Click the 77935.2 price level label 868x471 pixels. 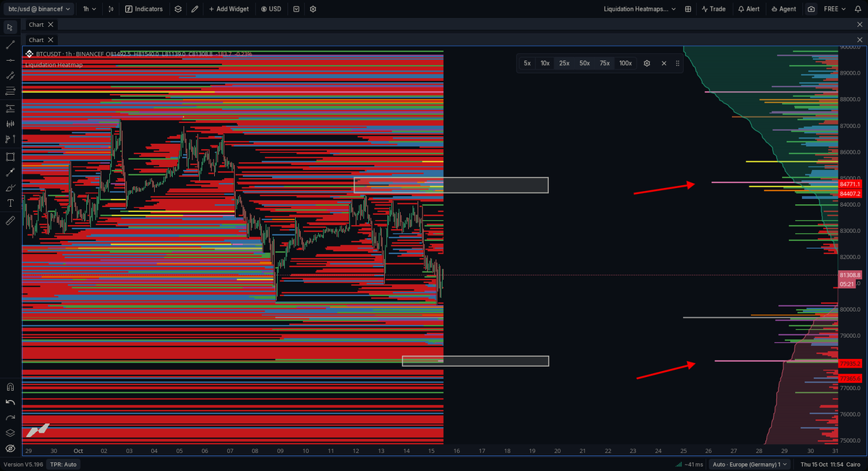[x=850, y=363]
